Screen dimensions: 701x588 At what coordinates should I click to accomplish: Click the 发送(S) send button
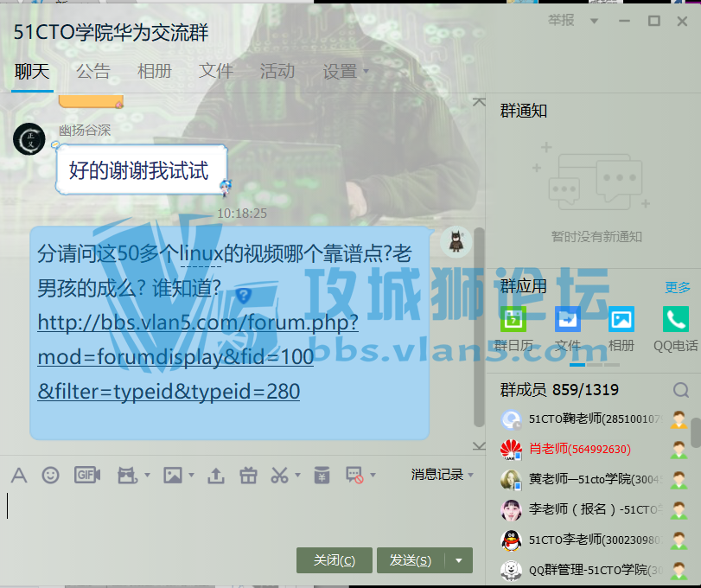pos(411,560)
